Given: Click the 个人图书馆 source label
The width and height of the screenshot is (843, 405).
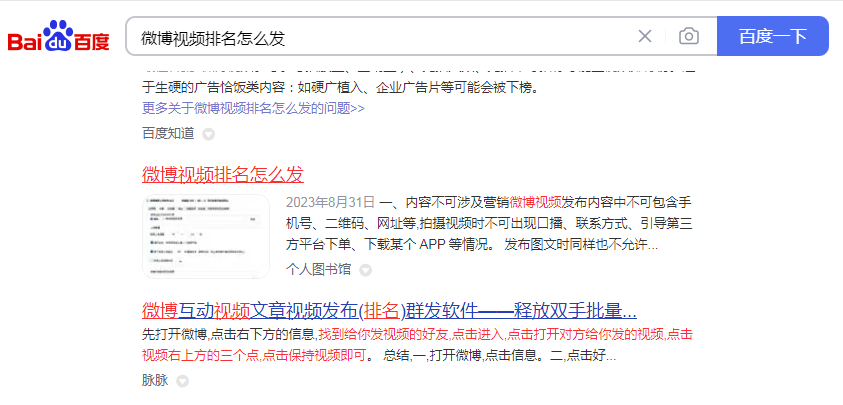Looking at the screenshot, I should [318, 269].
